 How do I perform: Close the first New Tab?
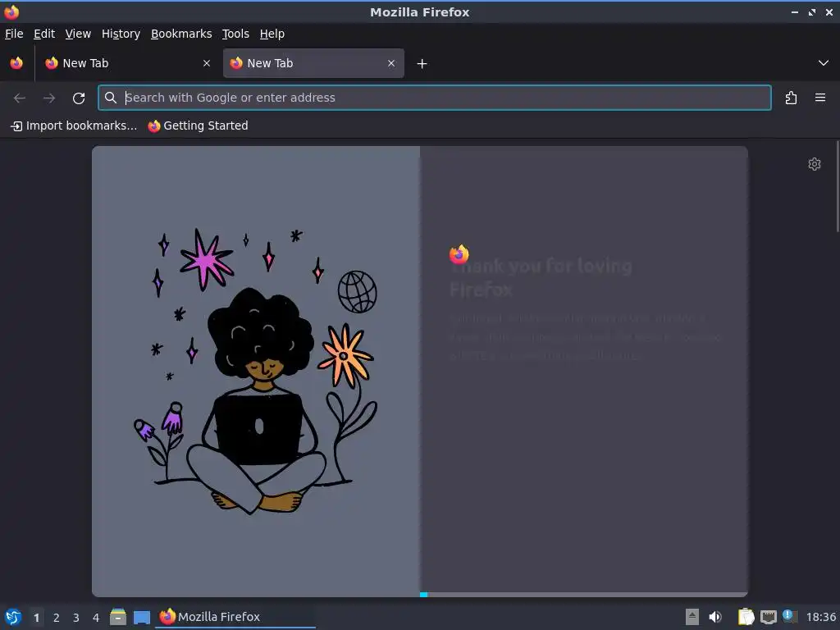[x=207, y=63]
